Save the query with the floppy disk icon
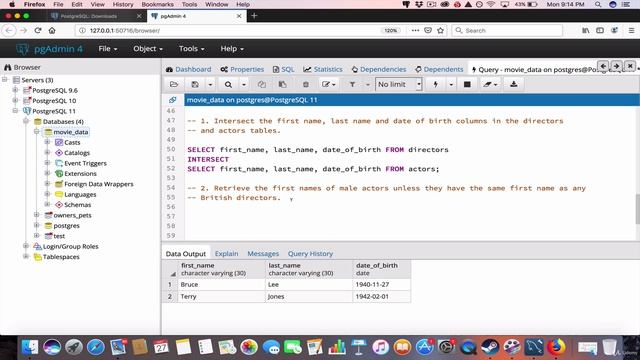This screenshot has height=360, width=640. (195, 84)
